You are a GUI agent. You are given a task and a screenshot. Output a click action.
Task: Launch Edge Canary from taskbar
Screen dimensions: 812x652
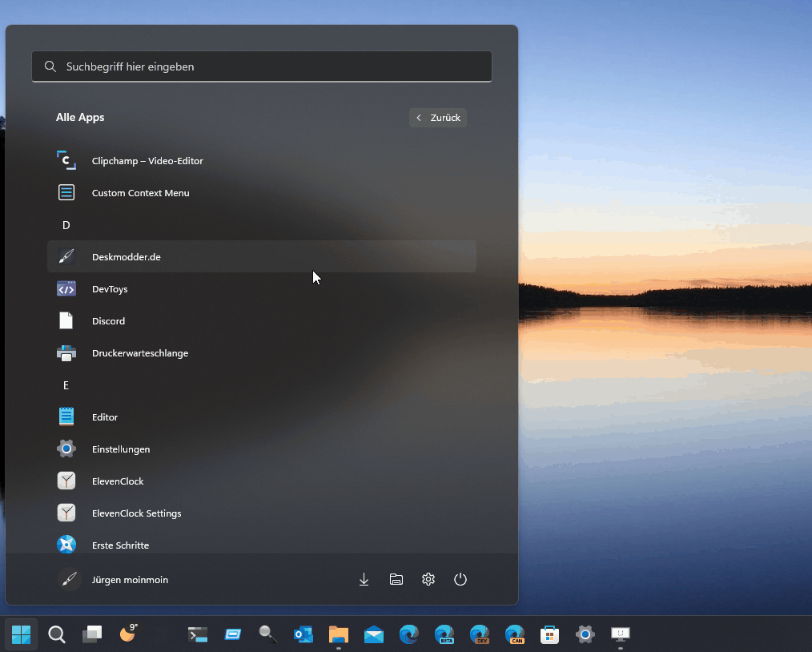[515, 634]
